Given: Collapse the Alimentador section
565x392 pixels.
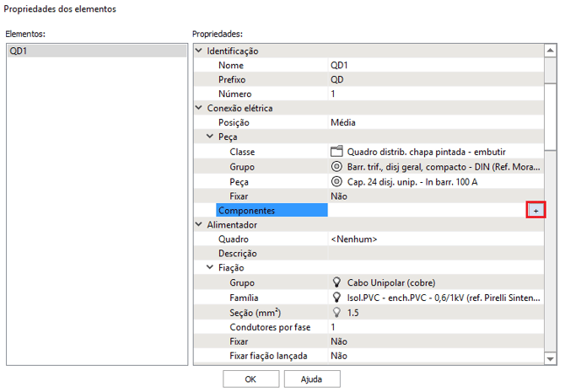Looking at the screenshot, I should [198, 225].
